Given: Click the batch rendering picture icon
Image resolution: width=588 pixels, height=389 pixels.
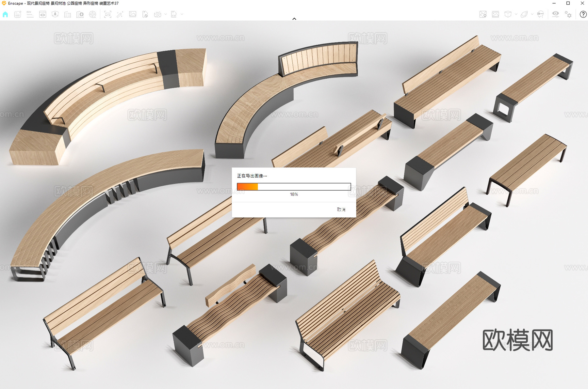Looking at the screenshot, I should pyautogui.click(x=133, y=14).
